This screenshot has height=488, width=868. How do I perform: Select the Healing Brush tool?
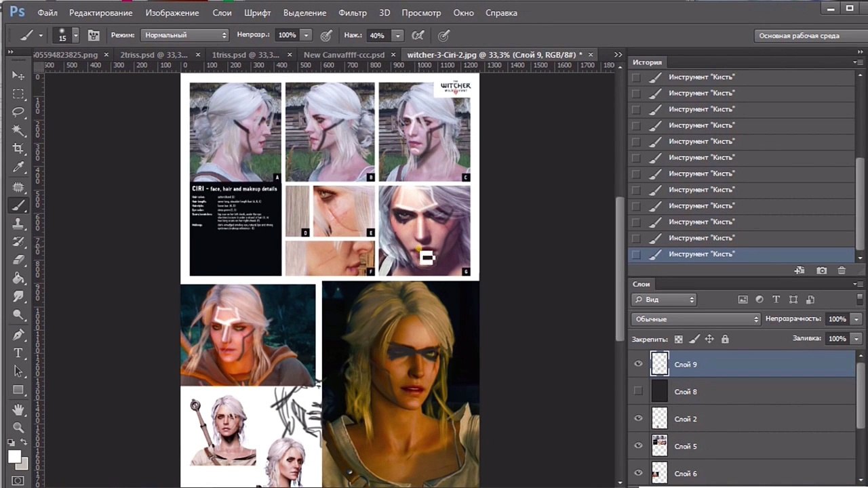coord(18,187)
